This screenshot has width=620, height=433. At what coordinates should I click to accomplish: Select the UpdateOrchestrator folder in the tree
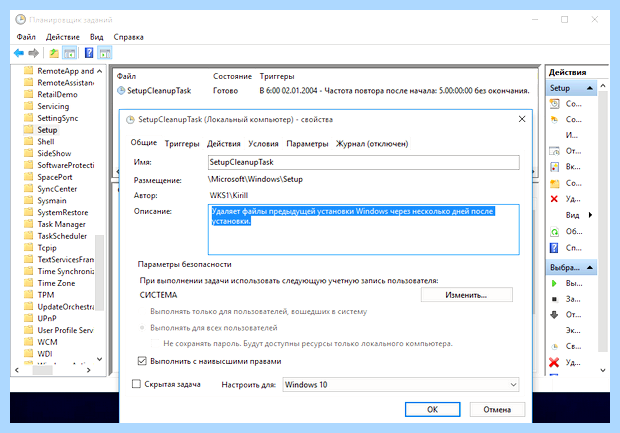66,306
